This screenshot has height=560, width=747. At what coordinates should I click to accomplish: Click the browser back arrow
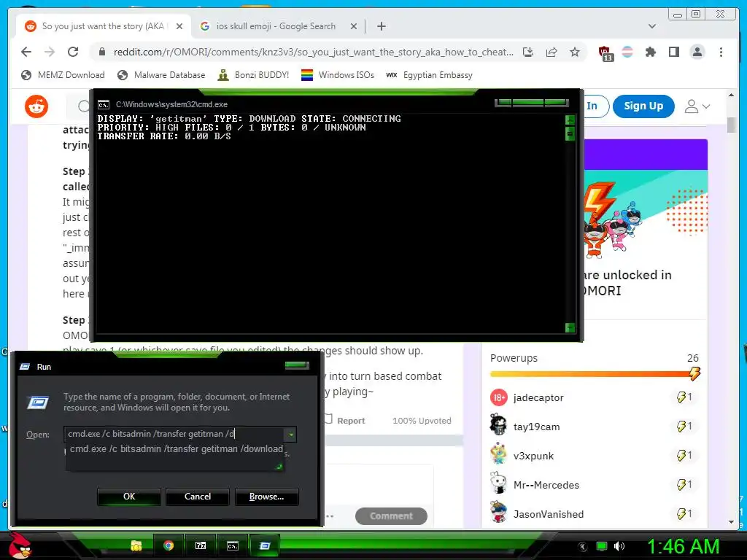(26, 52)
